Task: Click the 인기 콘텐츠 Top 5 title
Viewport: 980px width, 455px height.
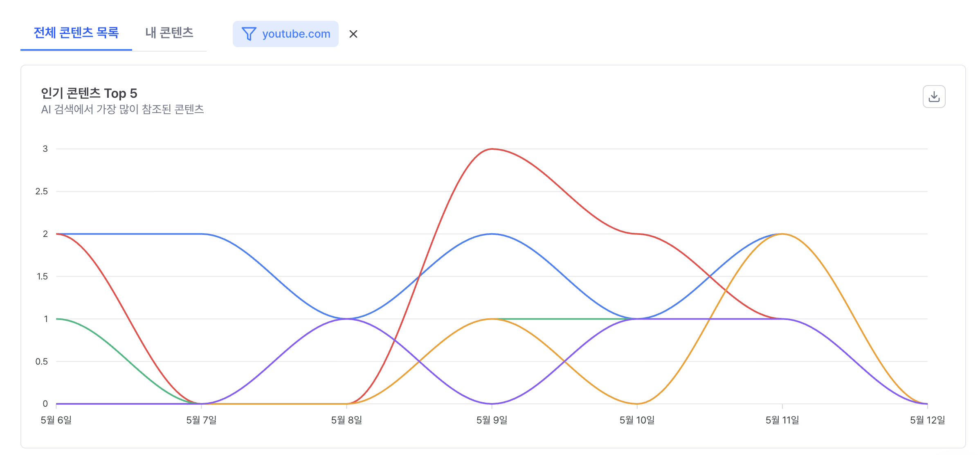Action: (x=89, y=93)
